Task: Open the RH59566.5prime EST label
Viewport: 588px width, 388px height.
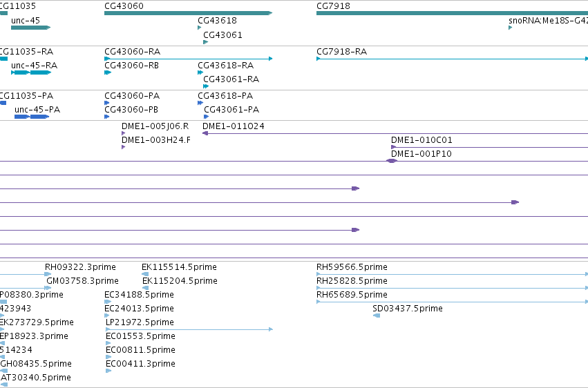Action: (x=352, y=267)
